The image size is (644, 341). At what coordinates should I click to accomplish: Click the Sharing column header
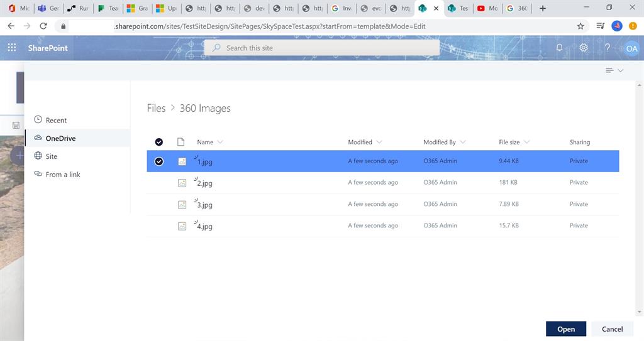pyautogui.click(x=579, y=142)
